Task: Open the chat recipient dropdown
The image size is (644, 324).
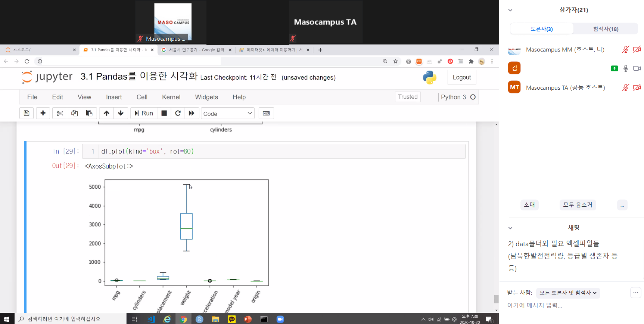Action: [568, 293]
